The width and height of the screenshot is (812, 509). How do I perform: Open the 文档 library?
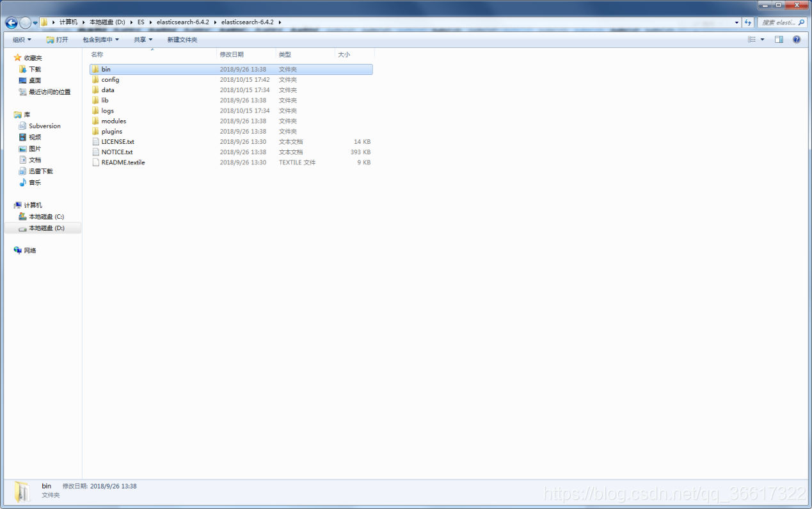[x=35, y=160]
